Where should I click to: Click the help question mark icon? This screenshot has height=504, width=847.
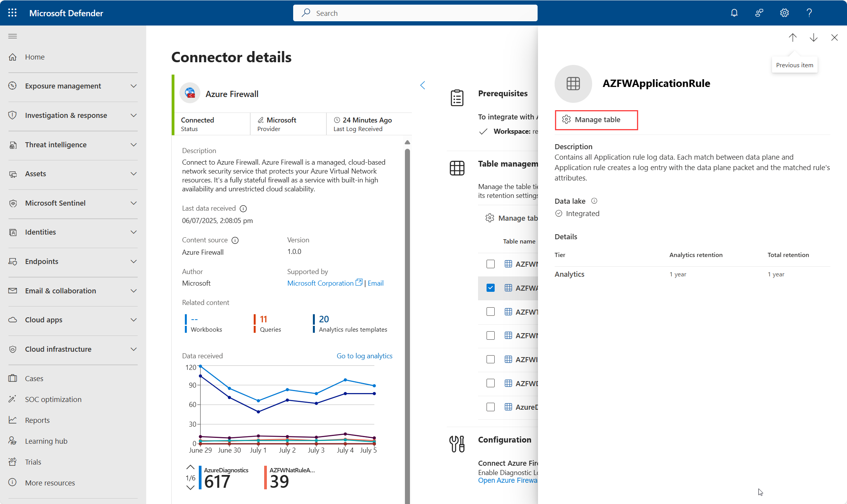click(x=809, y=13)
